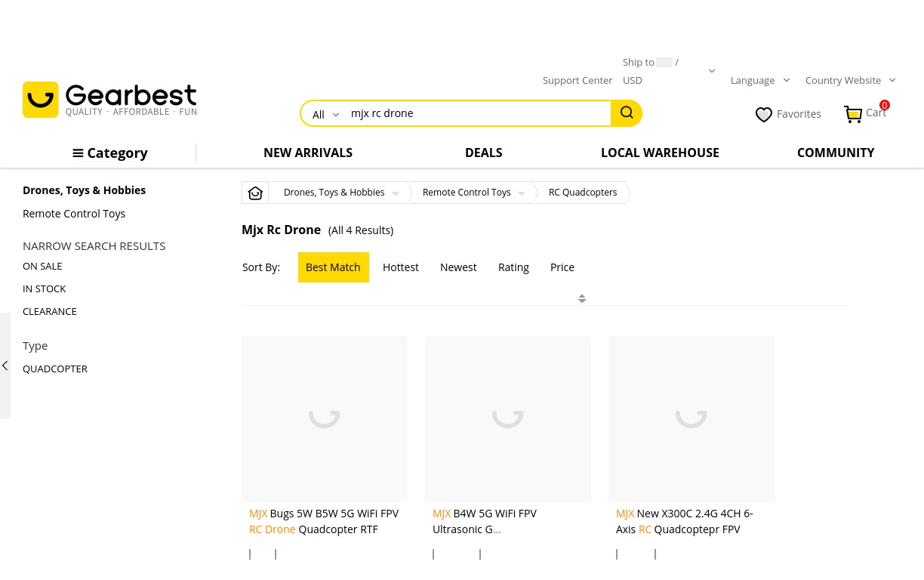Image resolution: width=924 pixels, height=580 pixels.
Task: Filter type by QUADCOPTER
Action: tap(55, 369)
